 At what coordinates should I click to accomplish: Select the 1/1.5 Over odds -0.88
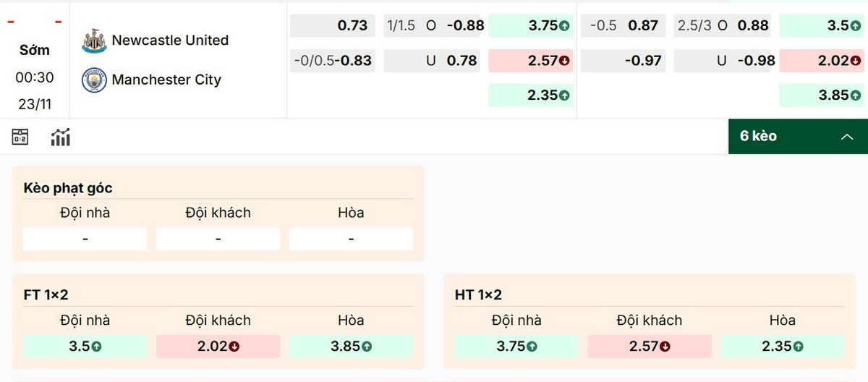tap(434, 26)
